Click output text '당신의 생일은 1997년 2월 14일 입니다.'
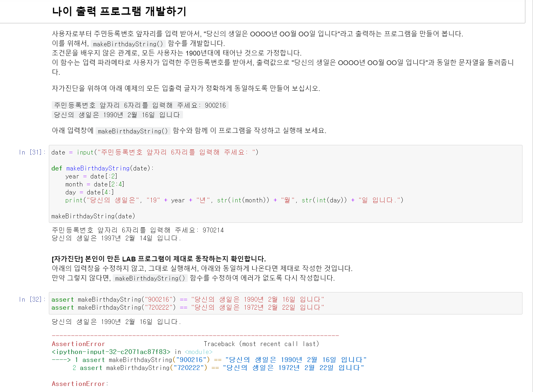Image resolution: width=533 pixels, height=392 pixels. (x=116, y=238)
